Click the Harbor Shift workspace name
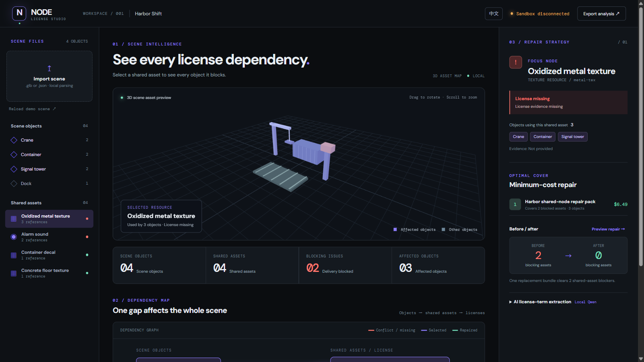The height and width of the screenshot is (362, 644). click(x=148, y=14)
